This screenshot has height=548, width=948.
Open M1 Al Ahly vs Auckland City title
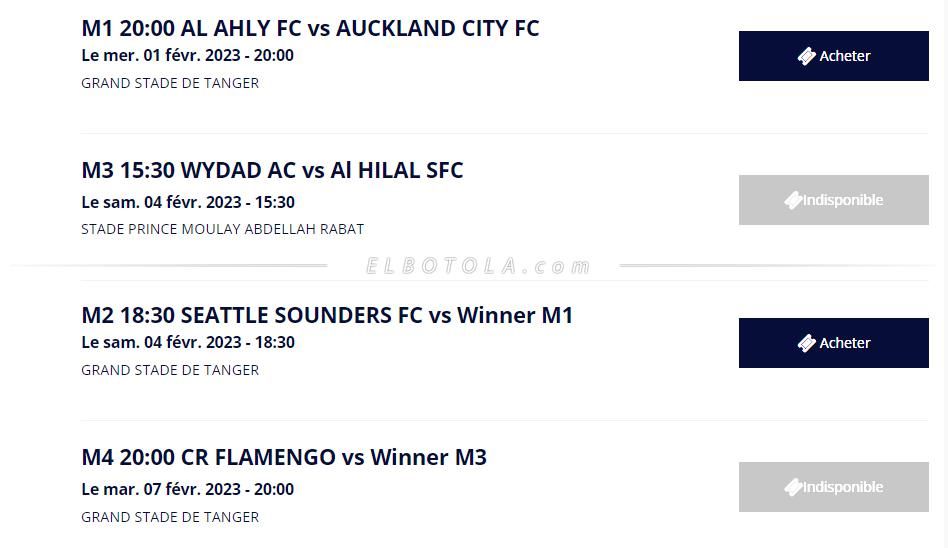[310, 28]
